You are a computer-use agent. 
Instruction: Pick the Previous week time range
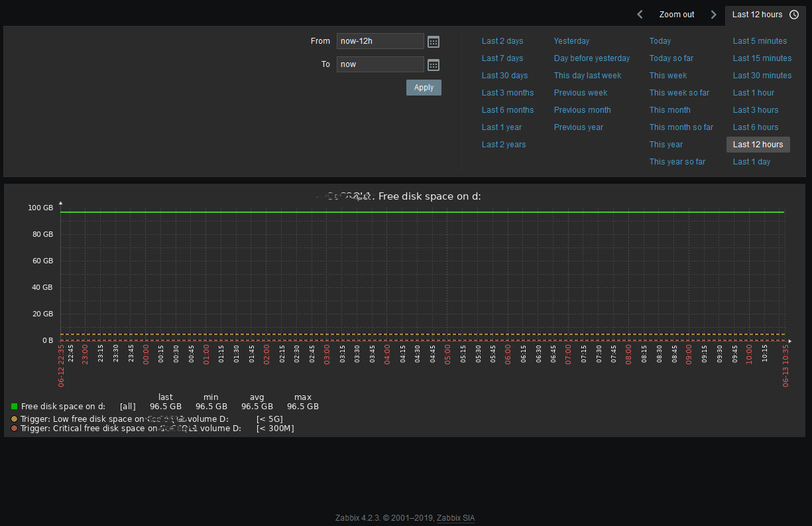[580, 93]
